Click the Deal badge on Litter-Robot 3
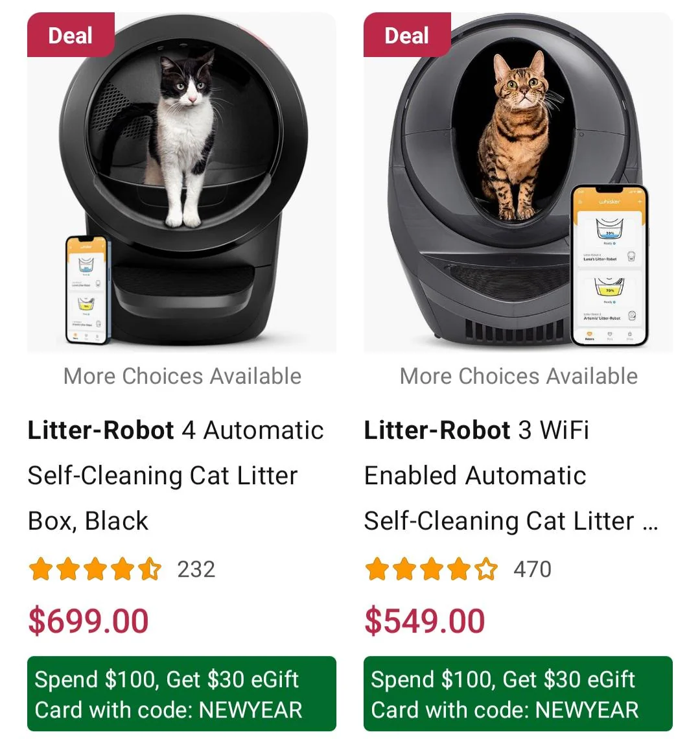 click(406, 36)
